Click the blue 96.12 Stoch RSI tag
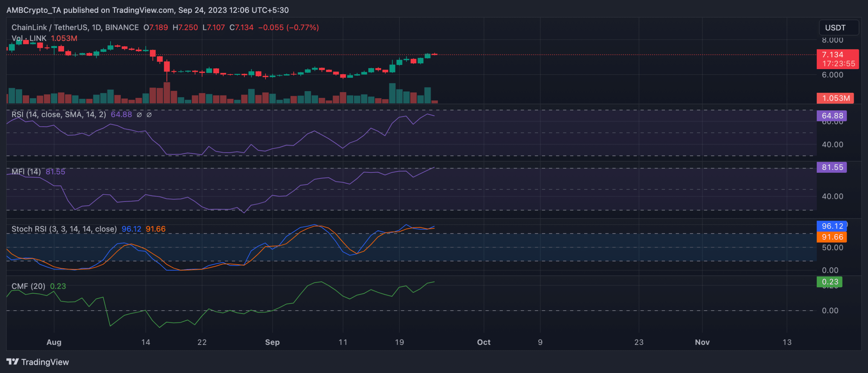 click(832, 226)
